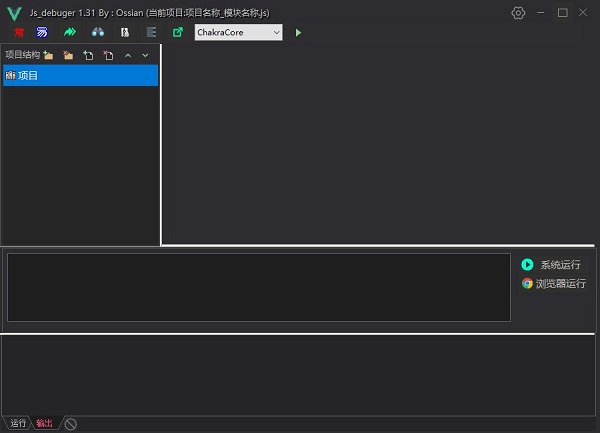Switch to the 运行 tab

pyautogui.click(x=18, y=423)
